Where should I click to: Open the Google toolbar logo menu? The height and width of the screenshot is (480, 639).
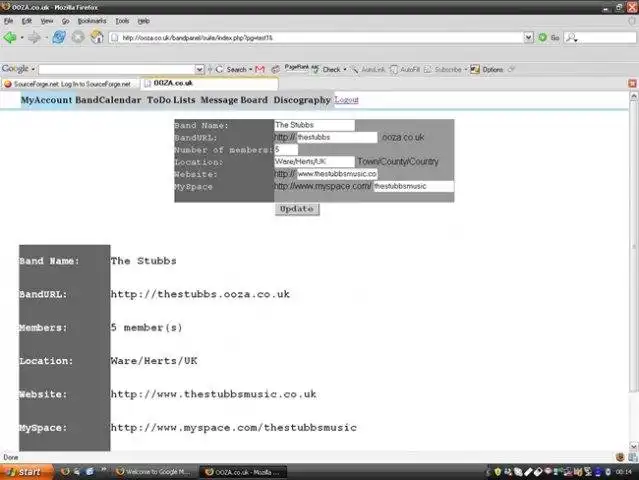click(x=18, y=69)
